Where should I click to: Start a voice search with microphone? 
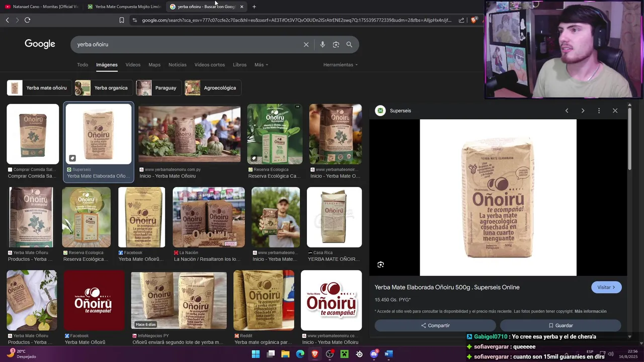(323, 44)
